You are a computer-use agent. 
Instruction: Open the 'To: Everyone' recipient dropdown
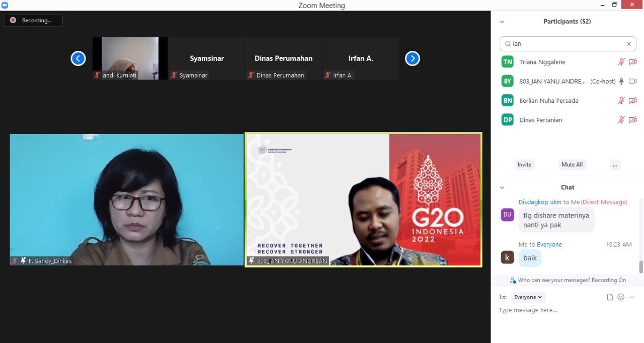coord(528,297)
